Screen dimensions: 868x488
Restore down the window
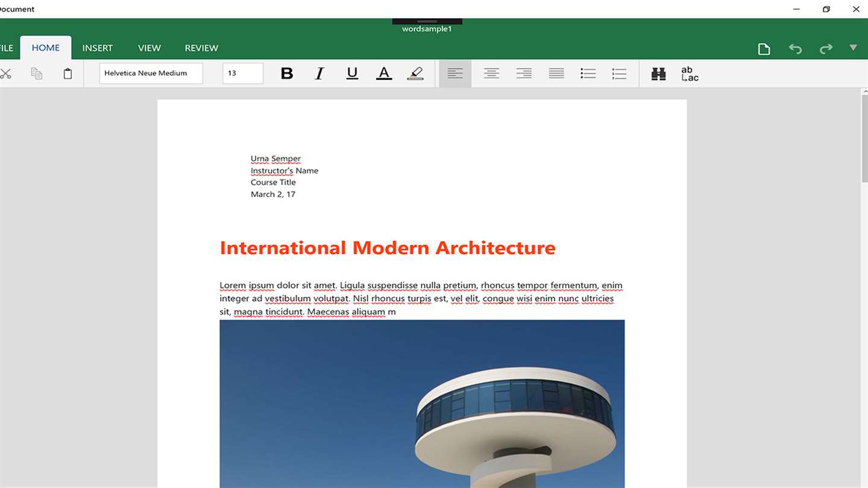point(826,9)
